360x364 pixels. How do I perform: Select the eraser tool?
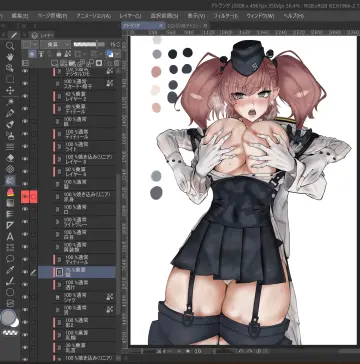tap(10, 158)
